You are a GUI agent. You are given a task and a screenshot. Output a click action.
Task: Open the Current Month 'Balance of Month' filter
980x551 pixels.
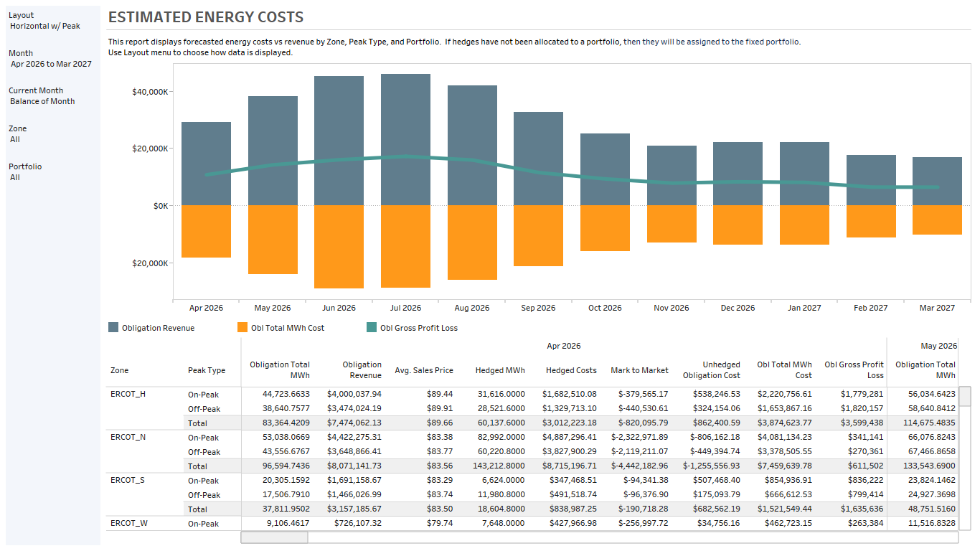tap(42, 101)
